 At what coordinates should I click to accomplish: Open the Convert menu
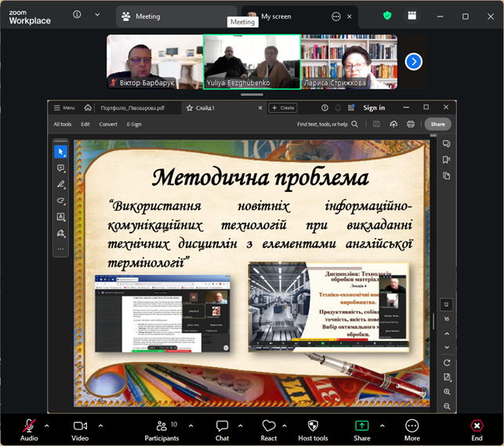108,125
